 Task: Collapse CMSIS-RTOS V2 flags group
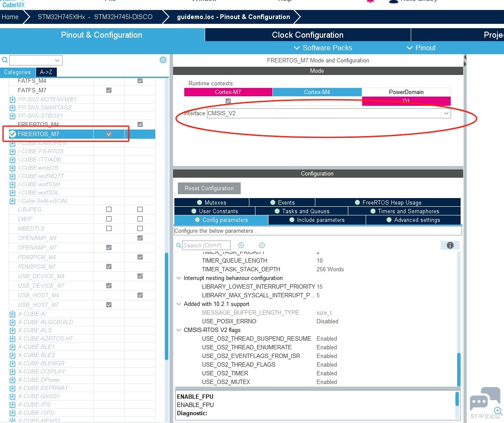[x=179, y=330]
